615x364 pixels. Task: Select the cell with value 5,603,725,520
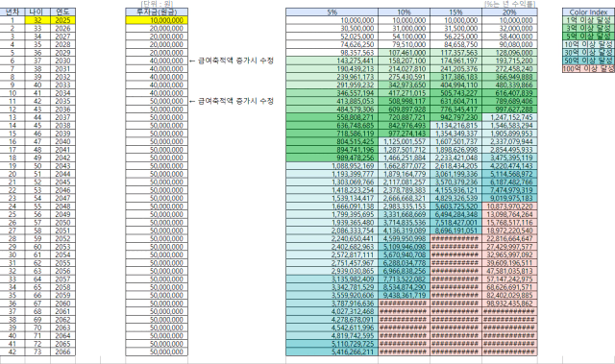point(455,206)
